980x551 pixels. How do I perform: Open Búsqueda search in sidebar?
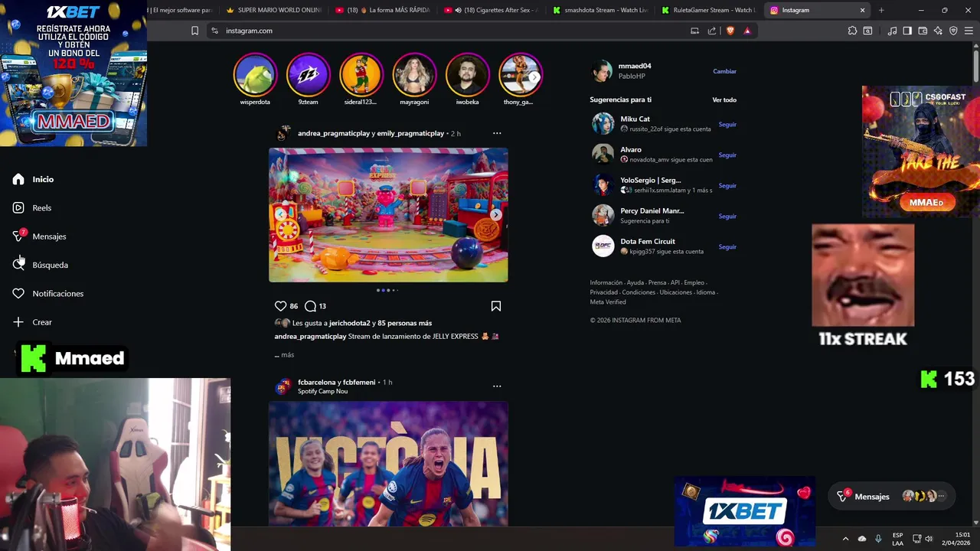40,265
